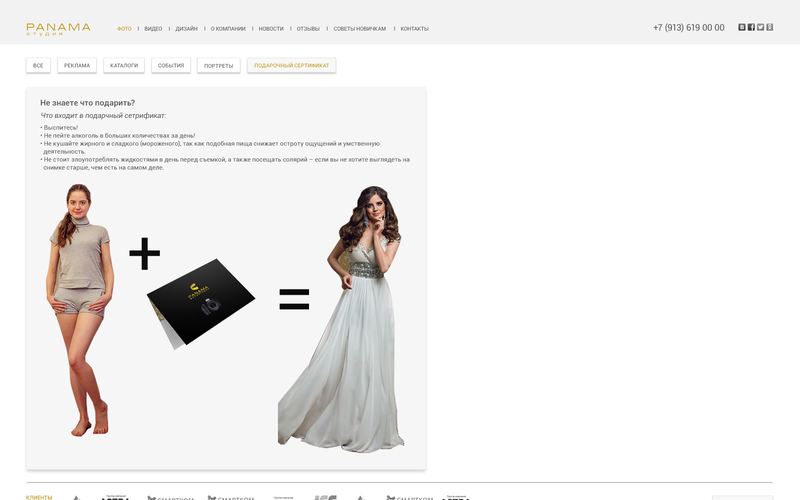The height and width of the screenshot is (500, 800).
Task: Select the СОБЫТИЯ filter button
Action: coord(171,65)
